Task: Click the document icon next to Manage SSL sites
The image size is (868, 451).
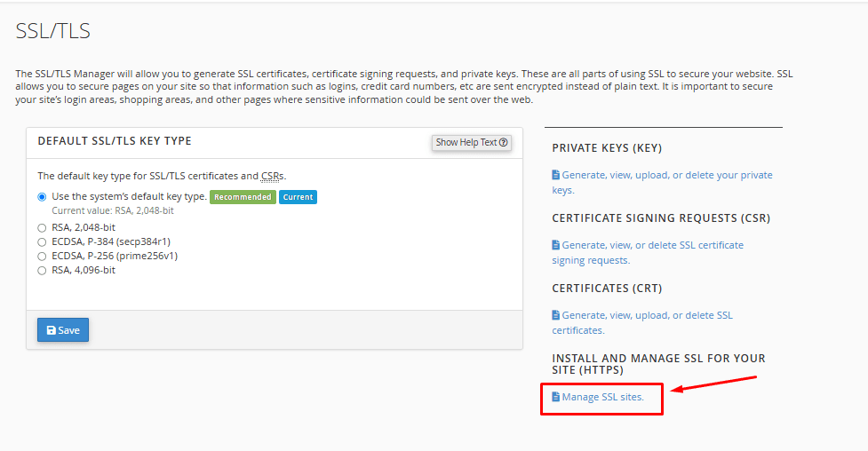Action: 556,397
